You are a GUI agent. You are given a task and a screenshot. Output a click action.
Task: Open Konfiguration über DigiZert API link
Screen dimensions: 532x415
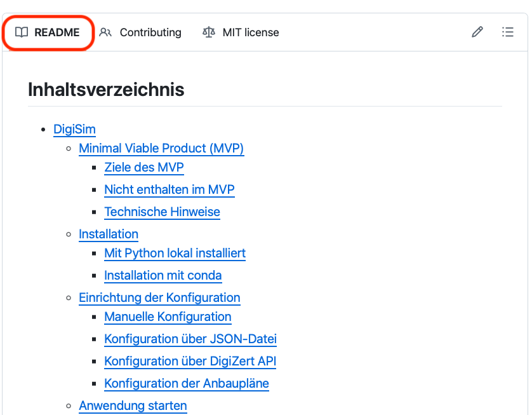point(190,362)
